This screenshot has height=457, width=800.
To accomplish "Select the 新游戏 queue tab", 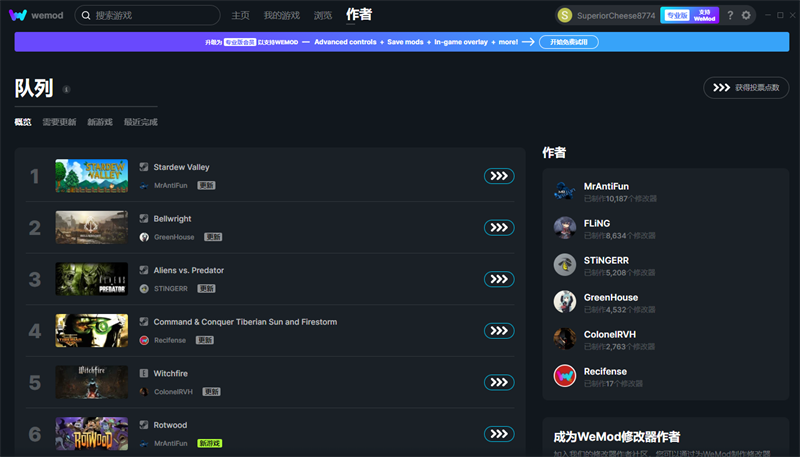I will tap(100, 122).
